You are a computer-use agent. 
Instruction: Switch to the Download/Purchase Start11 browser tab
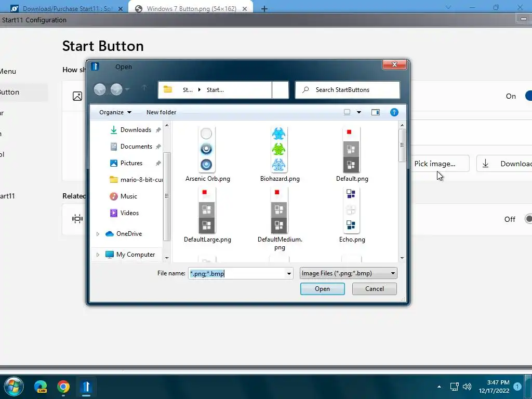(66, 8)
